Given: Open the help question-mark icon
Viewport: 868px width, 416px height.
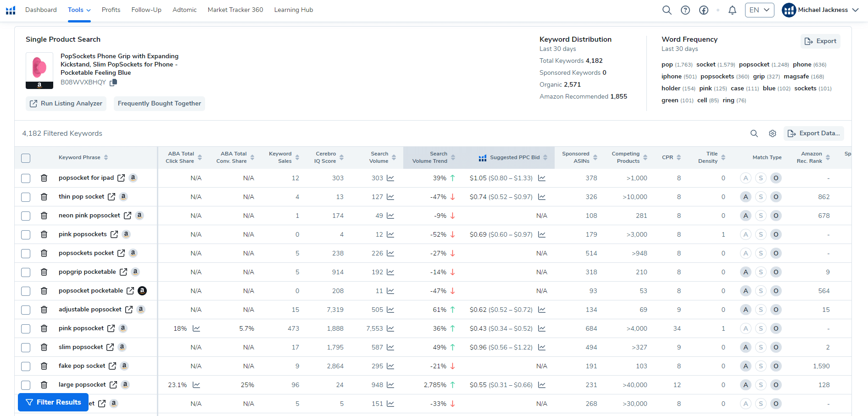Looking at the screenshot, I should pos(685,10).
